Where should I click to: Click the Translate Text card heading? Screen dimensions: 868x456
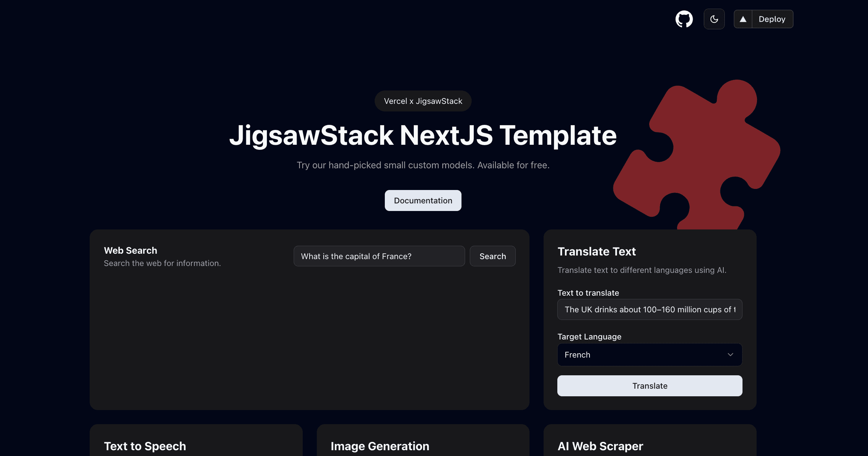pos(597,251)
